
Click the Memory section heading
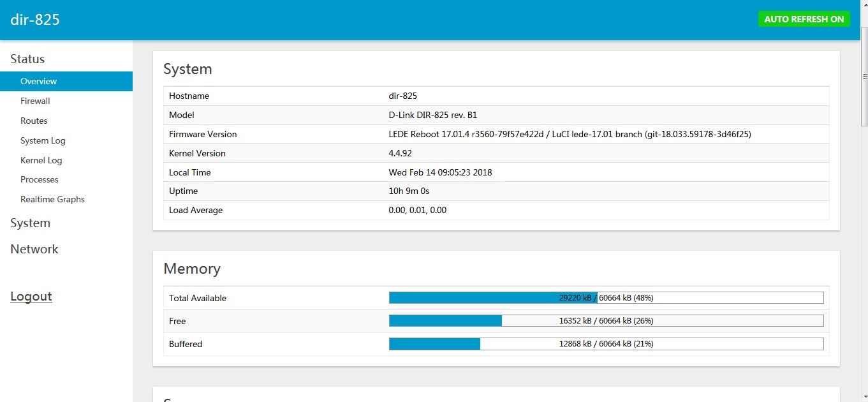(x=192, y=269)
